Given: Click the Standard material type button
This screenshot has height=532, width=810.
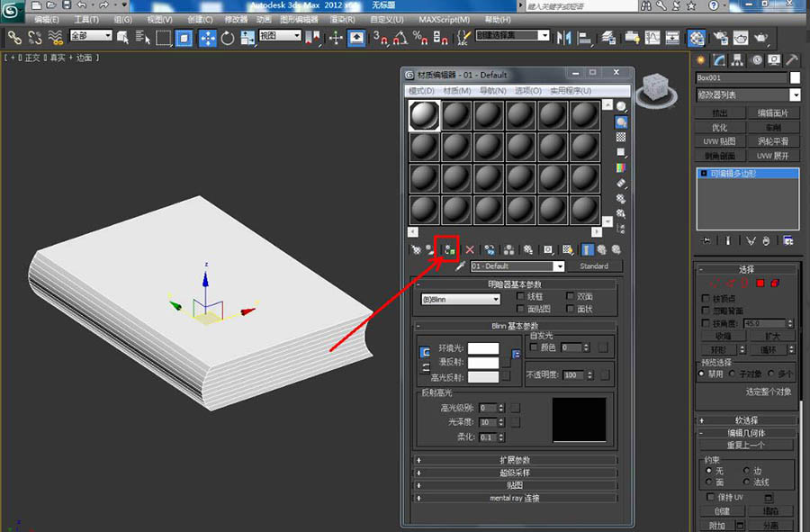Looking at the screenshot, I should (x=593, y=266).
